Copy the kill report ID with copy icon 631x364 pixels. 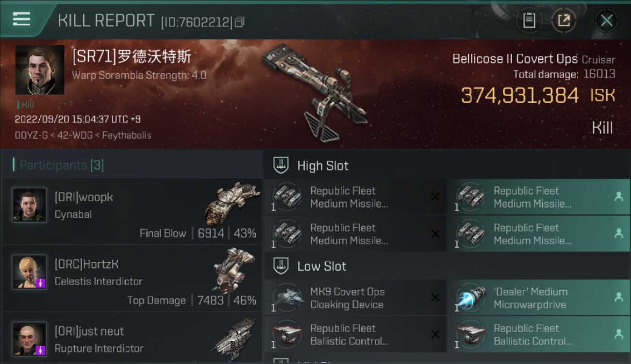point(239,22)
